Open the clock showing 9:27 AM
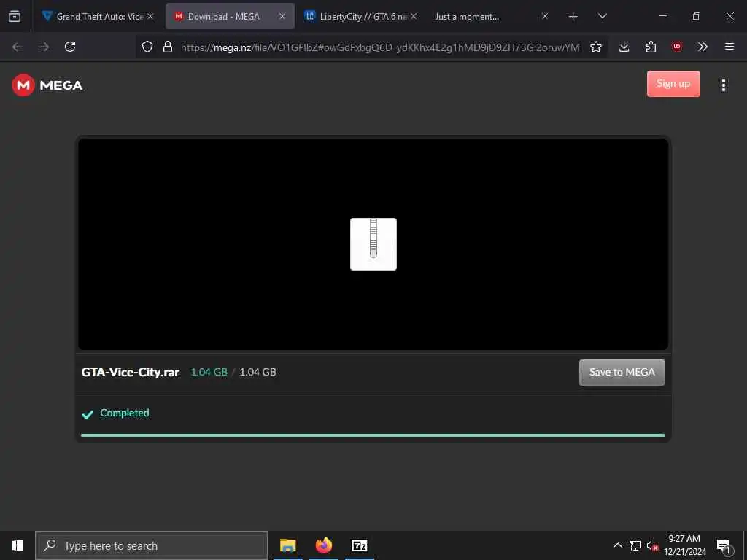 click(x=684, y=545)
